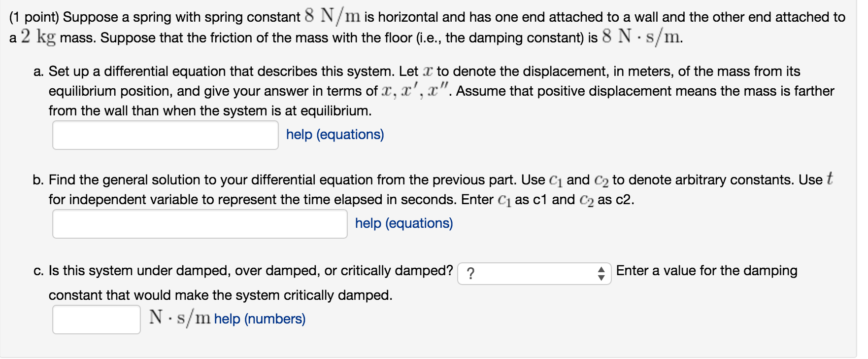Image resolution: width=868 pixels, height=359 pixels.
Task: Click the 'b.' list marker
Action: coord(38,180)
